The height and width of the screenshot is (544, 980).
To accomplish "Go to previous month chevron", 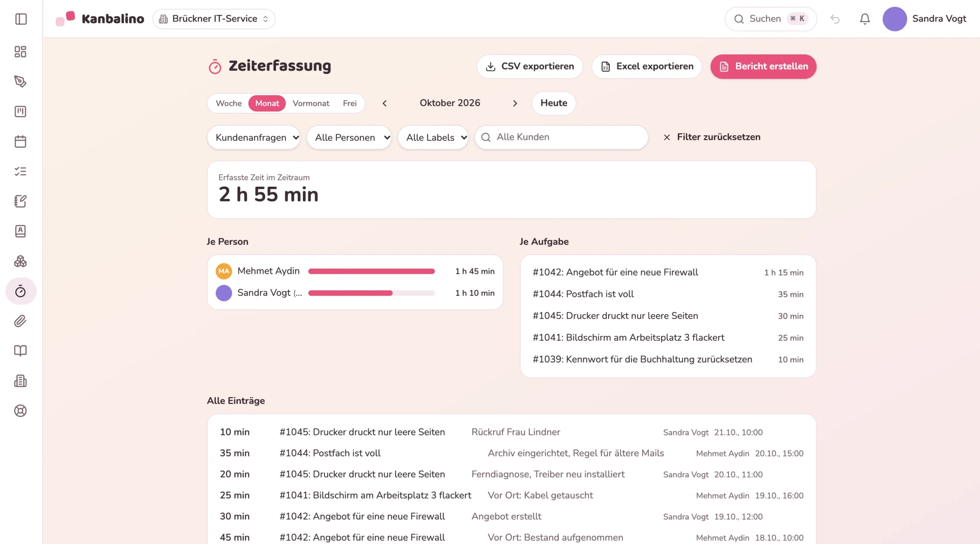I will point(385,103).
